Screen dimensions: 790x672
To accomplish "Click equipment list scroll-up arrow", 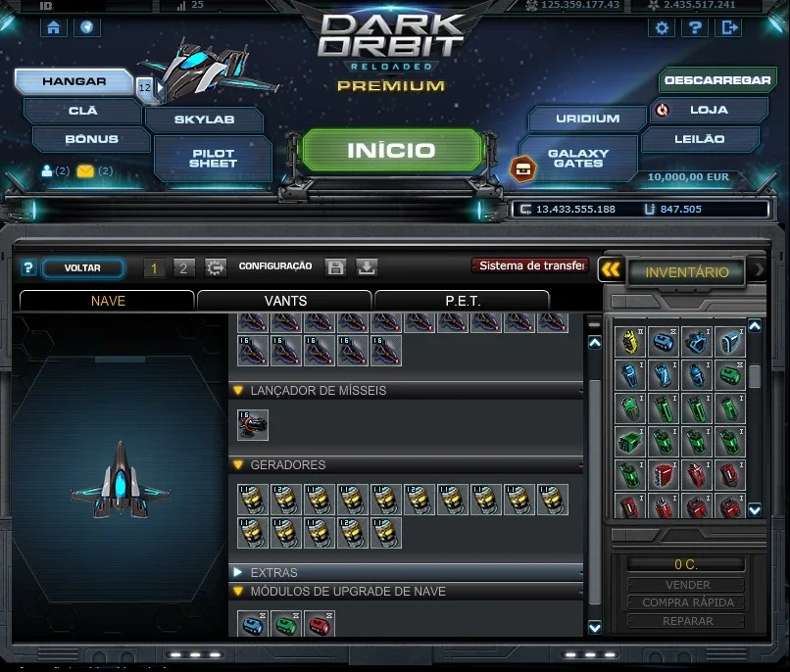I will 595,343.
